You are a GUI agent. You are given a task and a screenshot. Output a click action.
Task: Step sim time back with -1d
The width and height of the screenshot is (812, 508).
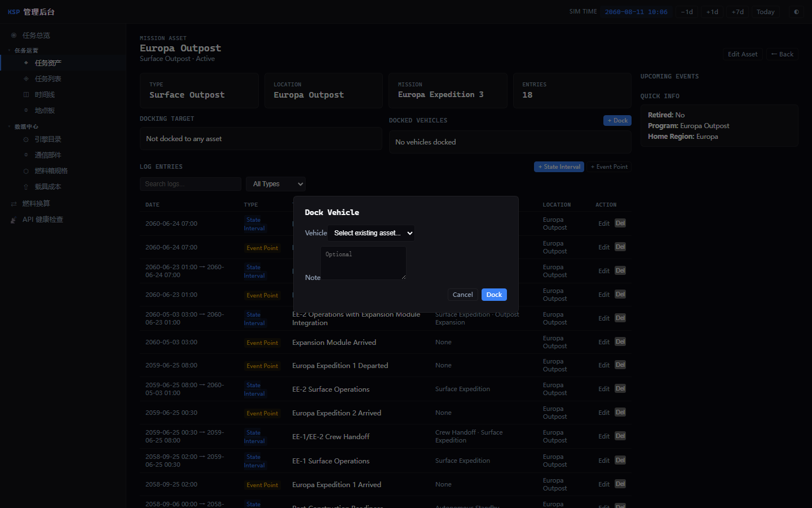pos(687,12)
